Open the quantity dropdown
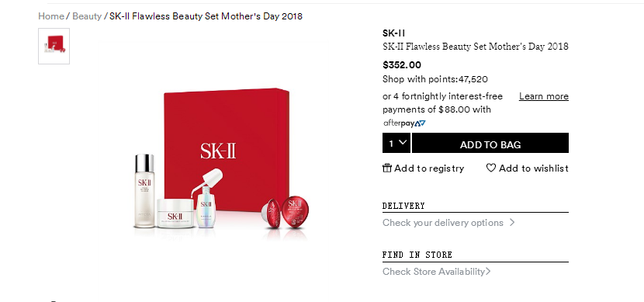The image size is (644, 302). [396, 143]
